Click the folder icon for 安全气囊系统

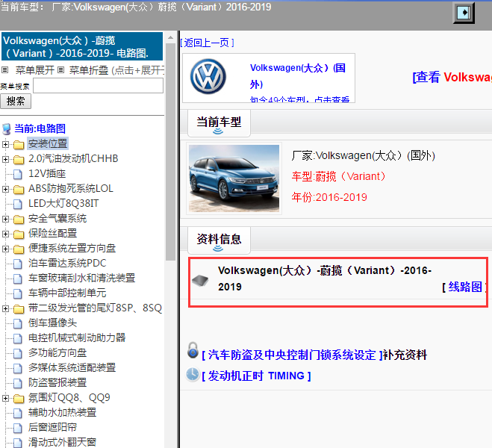(x=19, y=220)
